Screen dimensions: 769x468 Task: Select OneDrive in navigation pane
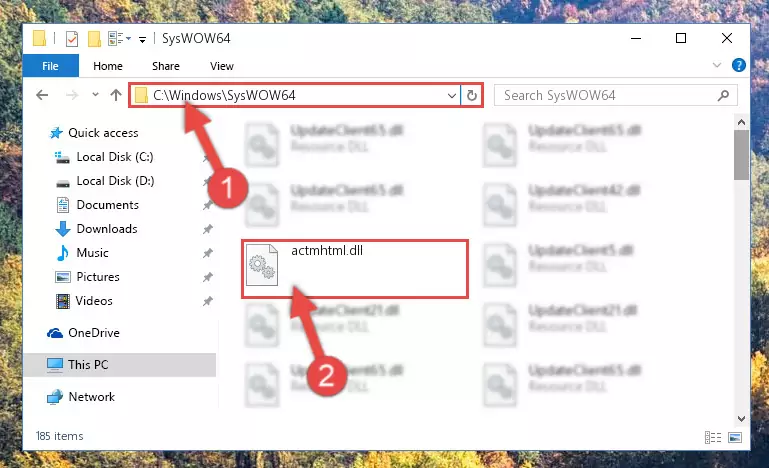tap(94, 333)
